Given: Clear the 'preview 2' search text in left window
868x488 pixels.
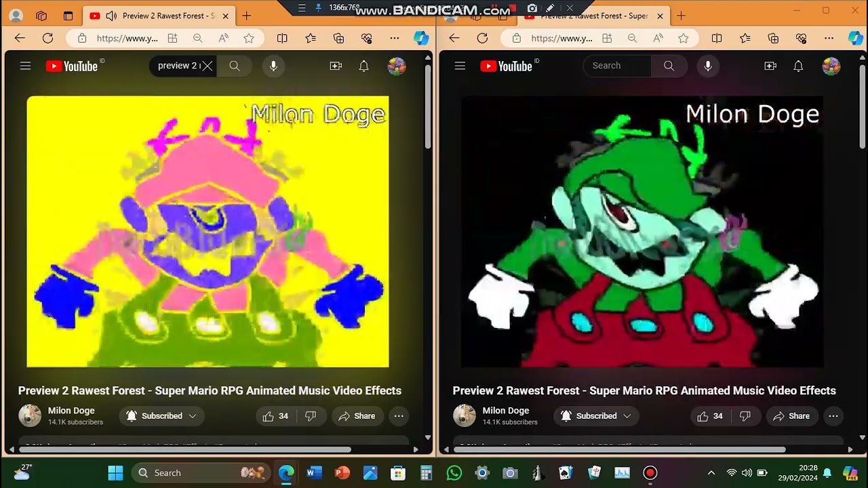Looking at the screenshot, I should [x=208, y=66].
